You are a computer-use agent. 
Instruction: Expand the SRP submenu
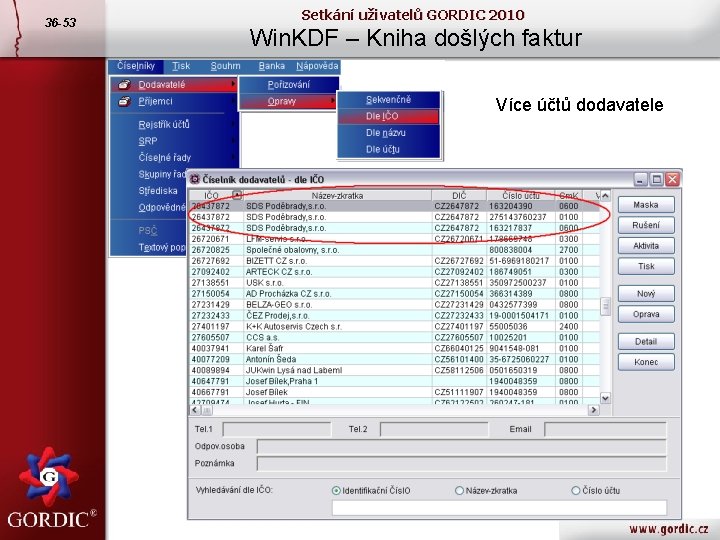pos(174,141)
